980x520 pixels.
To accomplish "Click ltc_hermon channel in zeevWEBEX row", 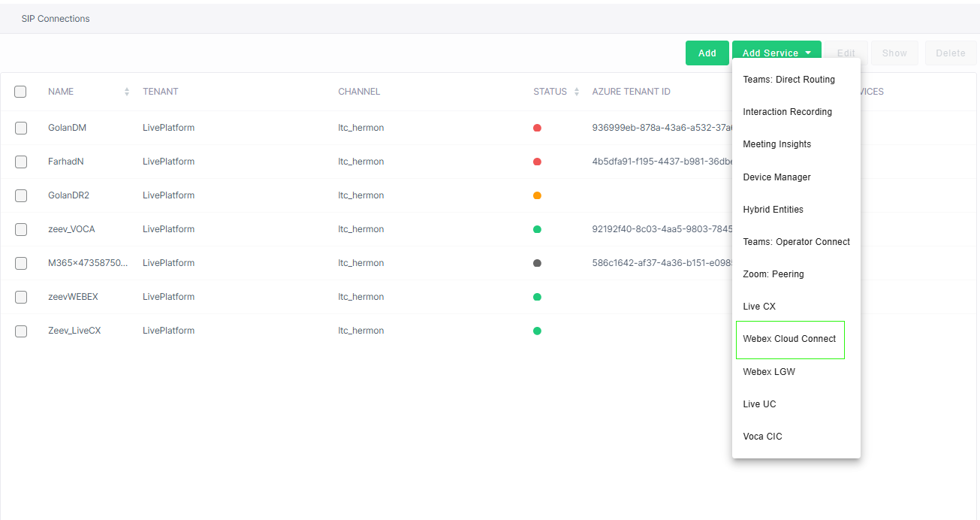I will click(x=361, y=297).
